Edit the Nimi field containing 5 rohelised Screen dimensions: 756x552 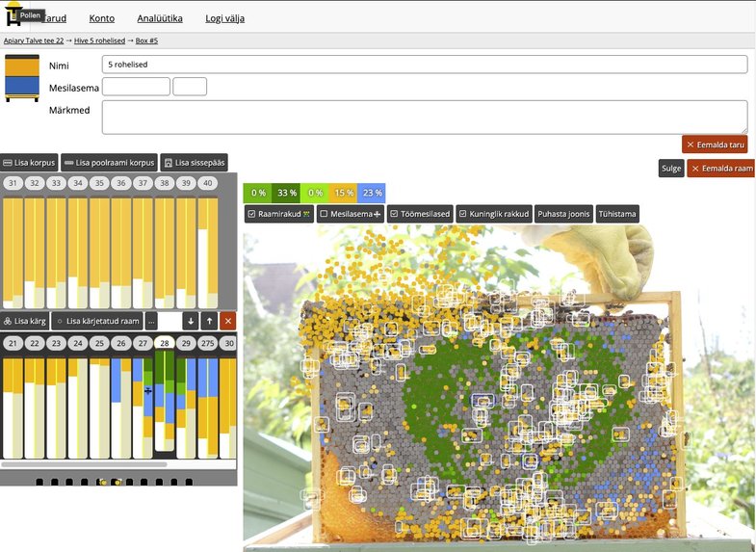pos(425,65)
